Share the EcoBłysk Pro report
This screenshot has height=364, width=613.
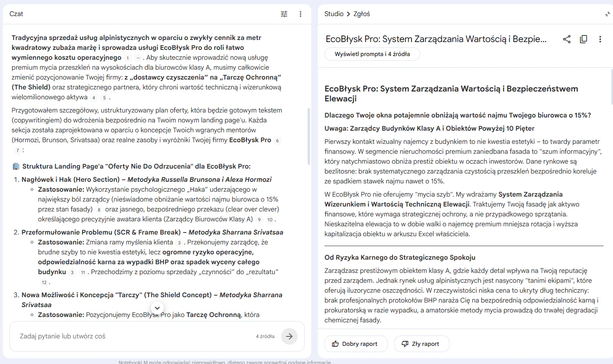(567, 39)
